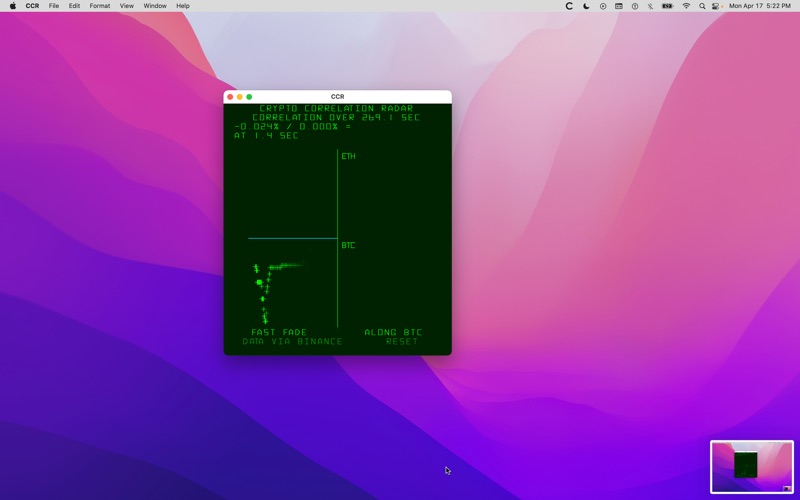
Task: Click the date and time clock
Action: 759,6
